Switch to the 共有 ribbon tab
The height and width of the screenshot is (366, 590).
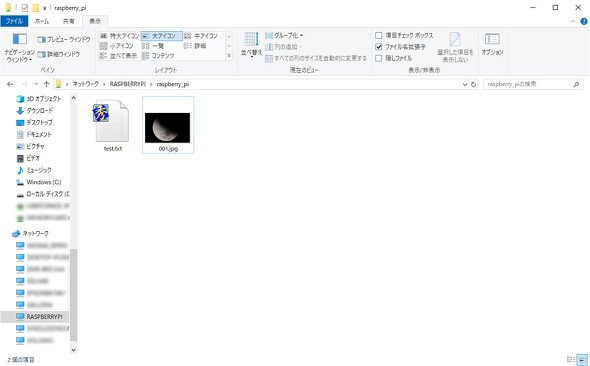pyautogui.click(x=68, y=21)
